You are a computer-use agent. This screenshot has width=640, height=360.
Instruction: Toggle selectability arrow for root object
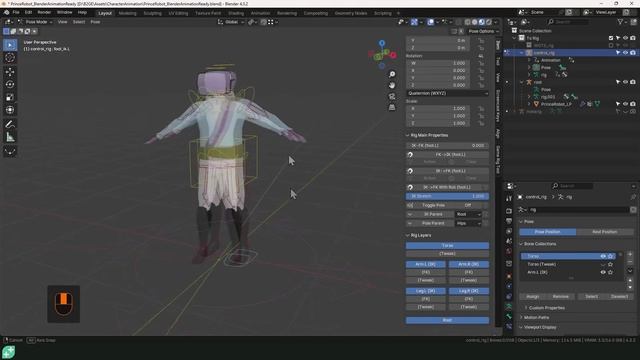click(x=618, y=82)
